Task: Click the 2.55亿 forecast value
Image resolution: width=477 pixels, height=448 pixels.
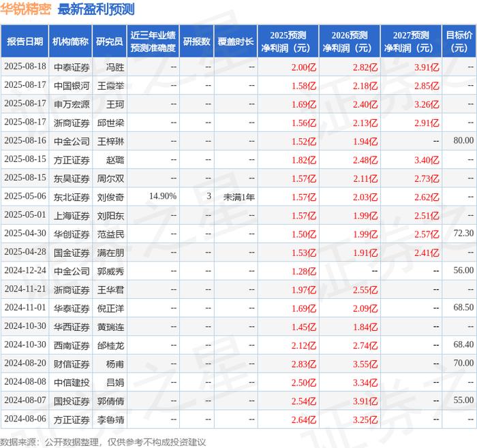Action: pos(365,289)
